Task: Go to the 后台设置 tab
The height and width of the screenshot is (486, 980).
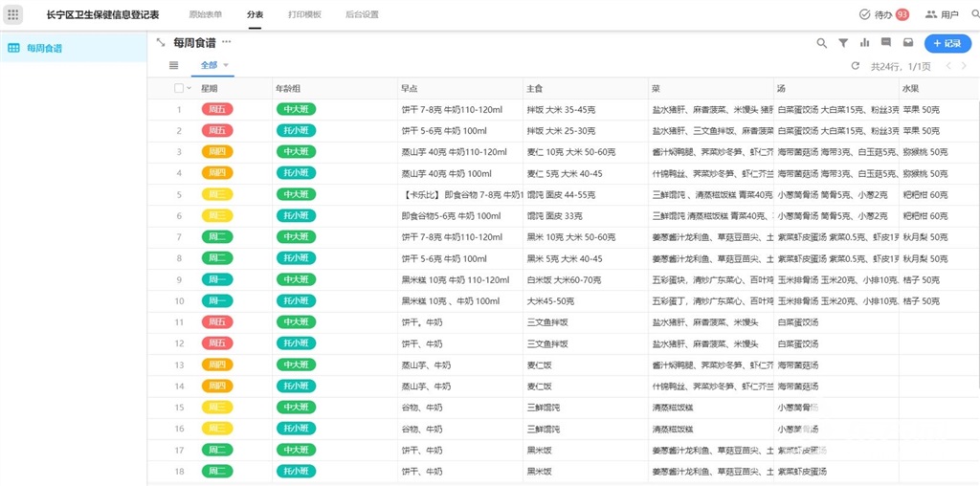Action: click(x=361, y=14)
